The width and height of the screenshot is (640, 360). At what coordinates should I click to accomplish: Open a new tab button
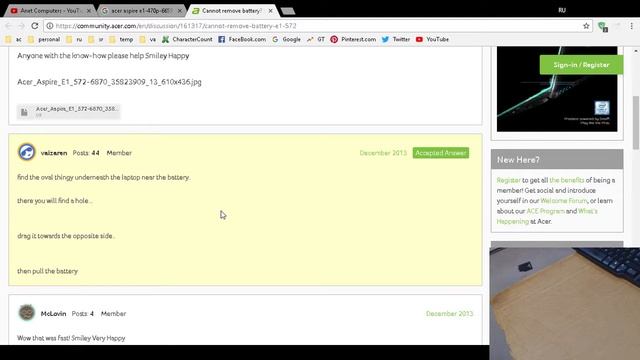(x=288, y=11)
